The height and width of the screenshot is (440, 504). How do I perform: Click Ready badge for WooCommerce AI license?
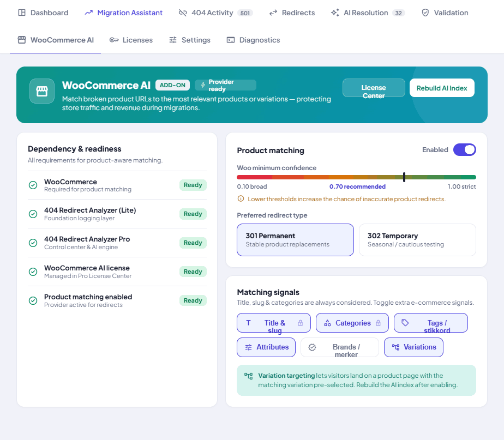[193, 272]
